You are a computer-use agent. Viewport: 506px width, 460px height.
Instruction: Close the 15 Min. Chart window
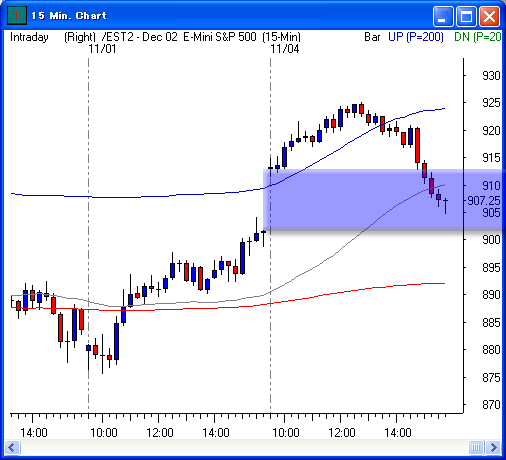[489, 16]
